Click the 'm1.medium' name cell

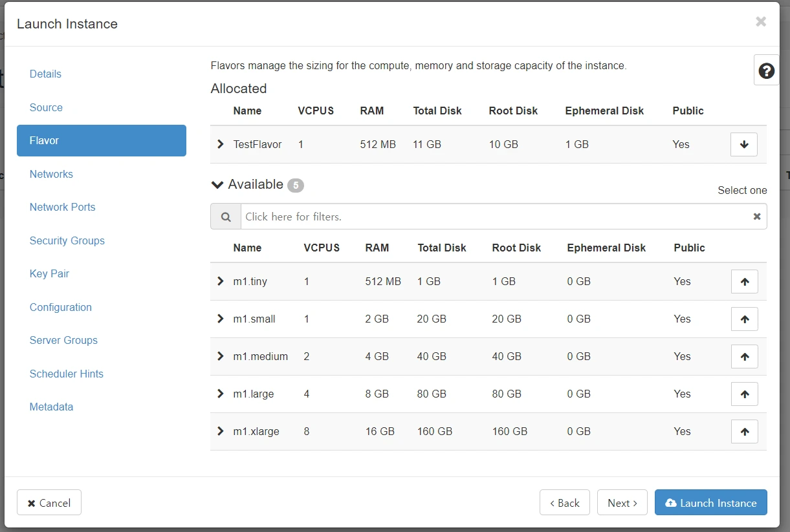click(x=261, y=356)
